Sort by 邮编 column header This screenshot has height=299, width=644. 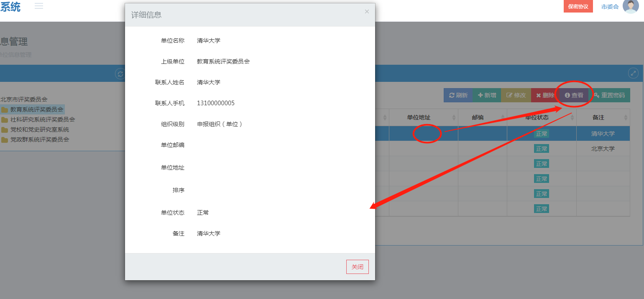tap(483, 117)
